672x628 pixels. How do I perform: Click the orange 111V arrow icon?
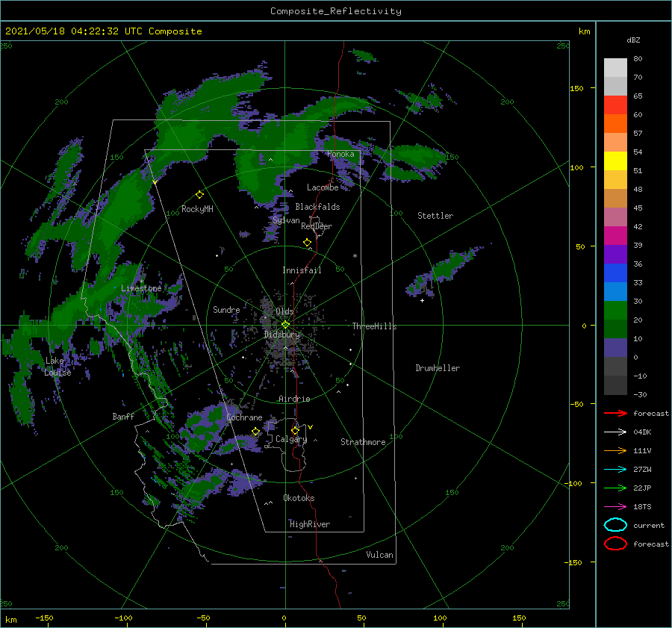(615, 450)
